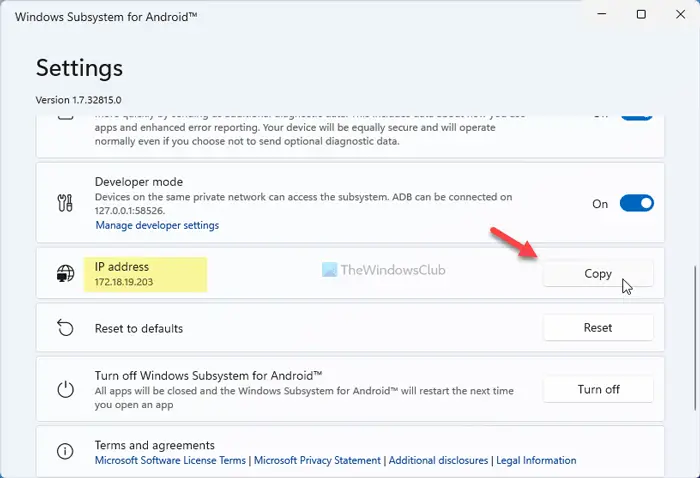Click the Settings page title
700x478 pixels.
coord(79,68)
